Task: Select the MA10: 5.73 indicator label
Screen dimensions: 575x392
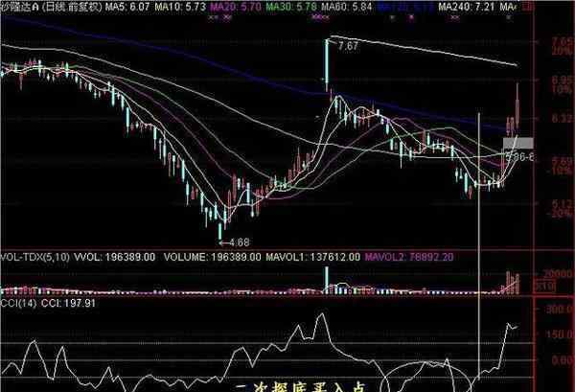Action: [180, 7]
